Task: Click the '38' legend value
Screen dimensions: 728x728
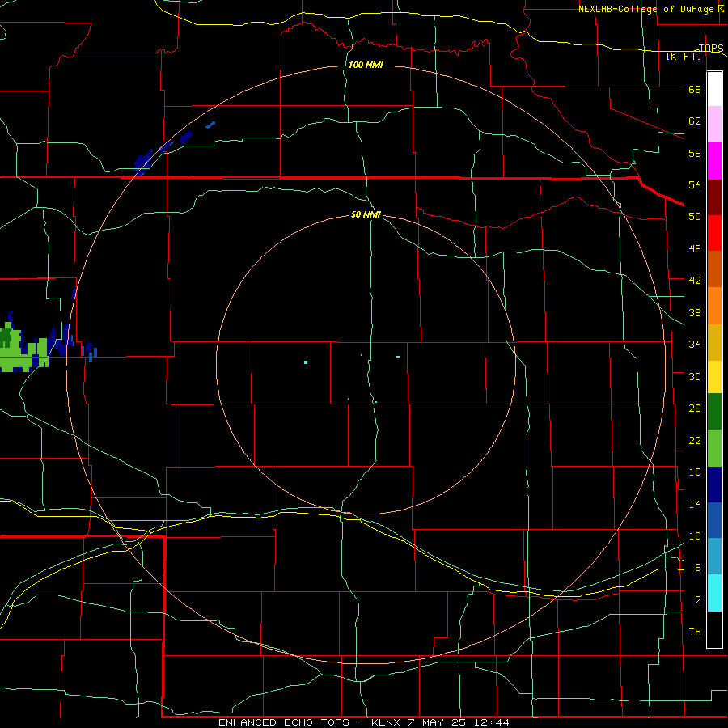Action: [695, 312]
